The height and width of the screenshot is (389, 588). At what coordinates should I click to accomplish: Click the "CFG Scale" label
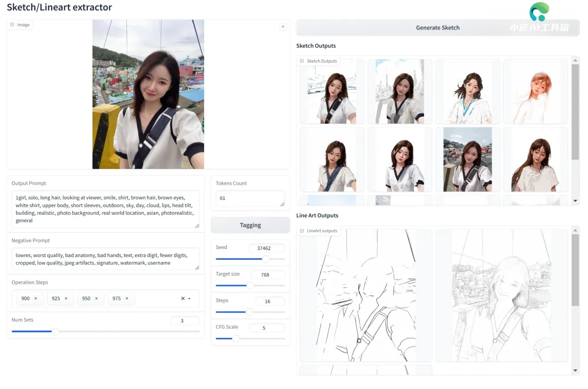click(x=227, y=327)
